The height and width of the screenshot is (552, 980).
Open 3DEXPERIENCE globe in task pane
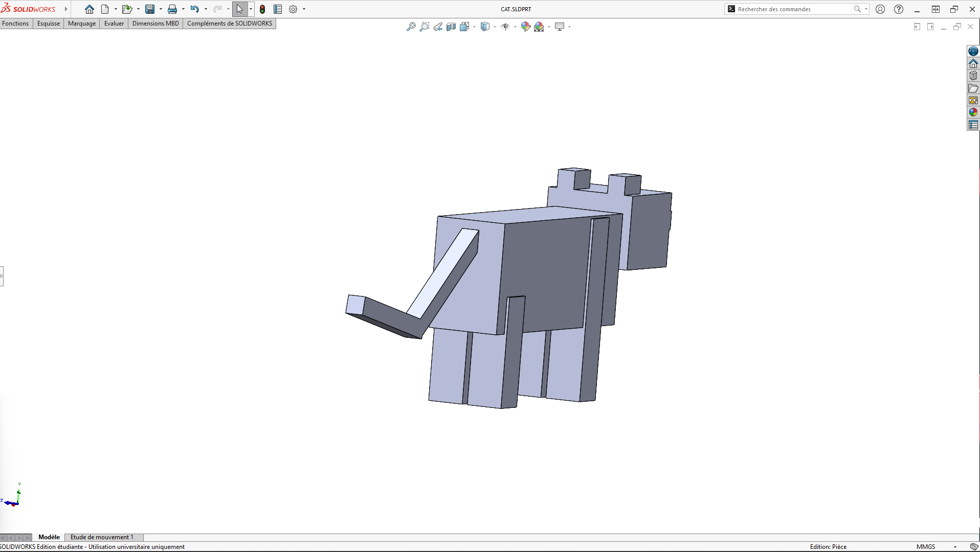tap(973, 51)
